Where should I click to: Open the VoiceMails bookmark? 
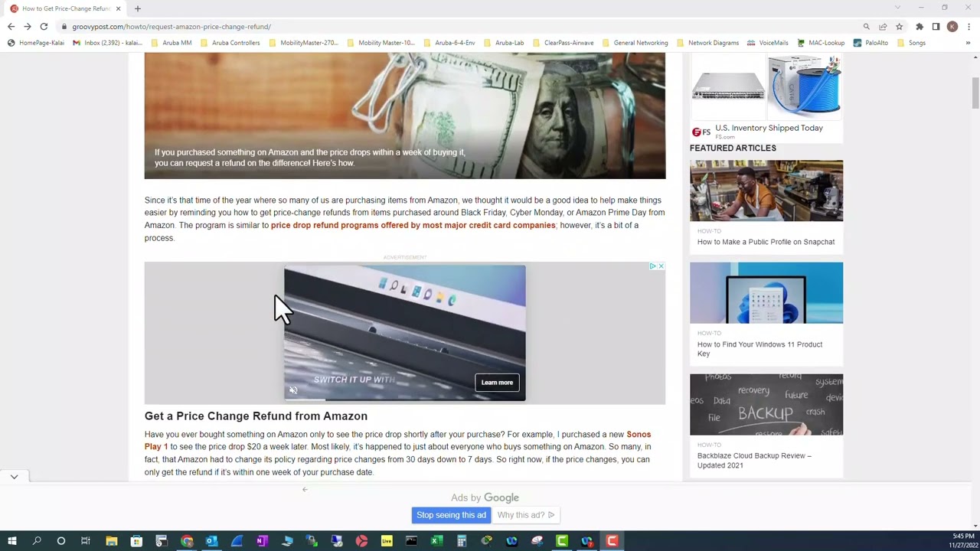click(768, 43)
